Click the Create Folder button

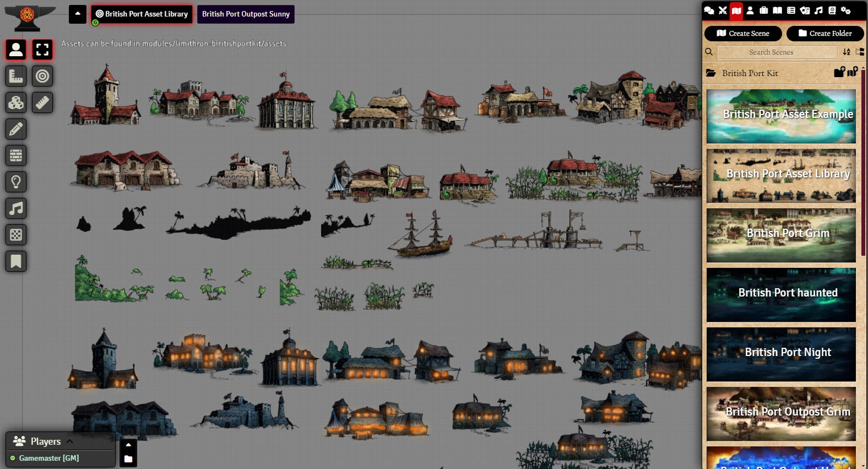[824, 34]
